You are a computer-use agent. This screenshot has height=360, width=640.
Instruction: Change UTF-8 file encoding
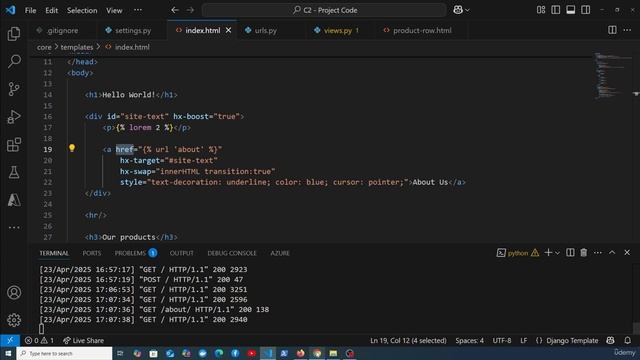point(502,340)
